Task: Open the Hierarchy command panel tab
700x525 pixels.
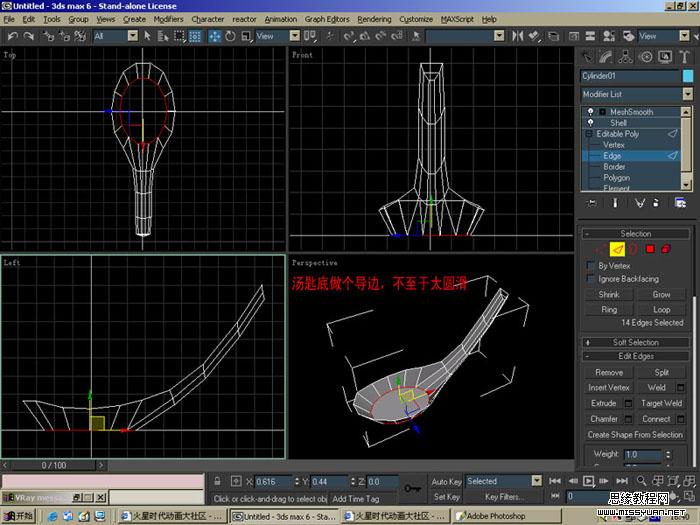Action: tap(625, 57)
